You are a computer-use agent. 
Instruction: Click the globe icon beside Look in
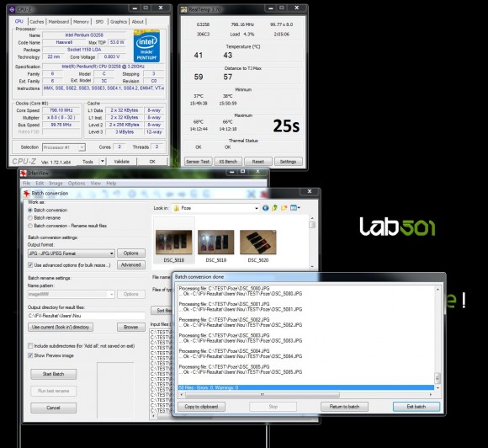tap(265, 208)
